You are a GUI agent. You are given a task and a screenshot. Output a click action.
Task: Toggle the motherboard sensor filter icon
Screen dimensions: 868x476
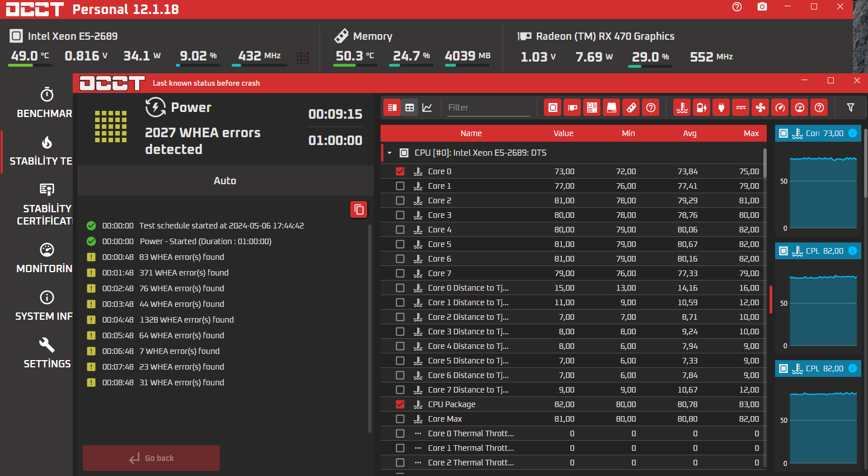tap(592, 108)
